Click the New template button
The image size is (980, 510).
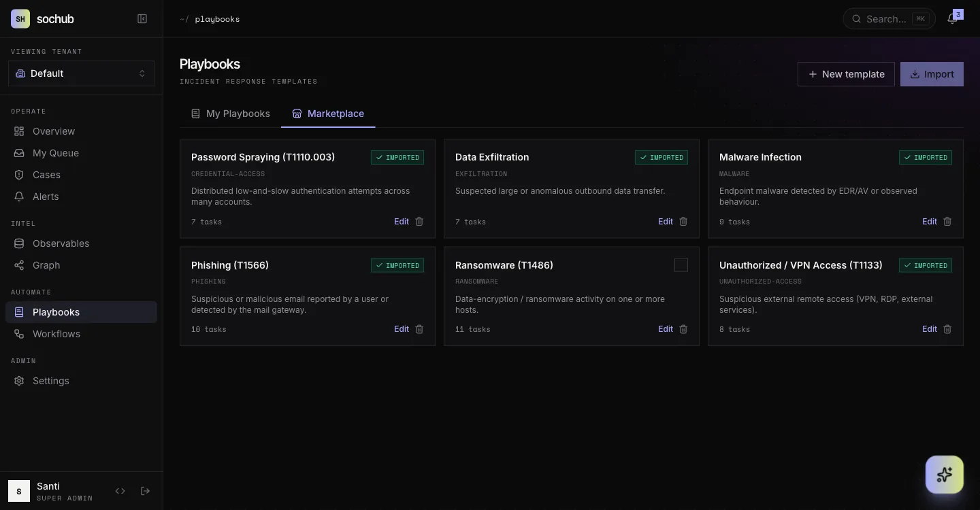pos(846,74)
